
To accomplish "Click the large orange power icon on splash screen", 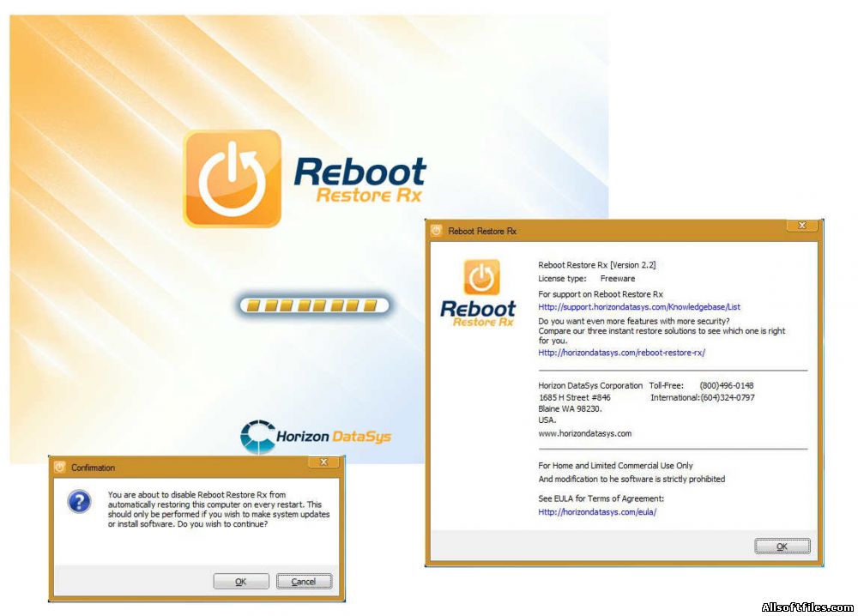I will click(233, 178).
